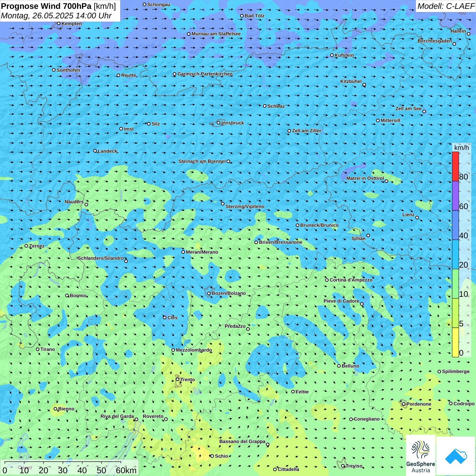Click the 'Pieve di Cadore' label
The image size is (476, 476).
(x=341, y=301)
